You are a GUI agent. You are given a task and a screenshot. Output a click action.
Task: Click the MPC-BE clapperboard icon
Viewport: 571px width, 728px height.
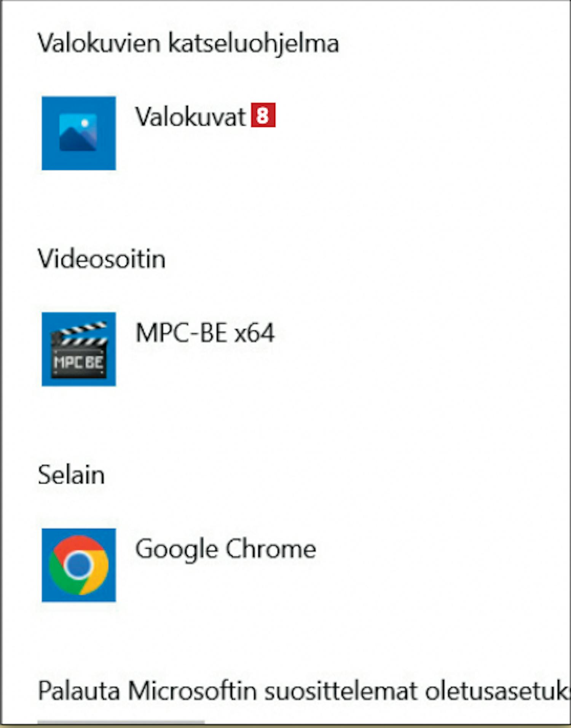79,349
